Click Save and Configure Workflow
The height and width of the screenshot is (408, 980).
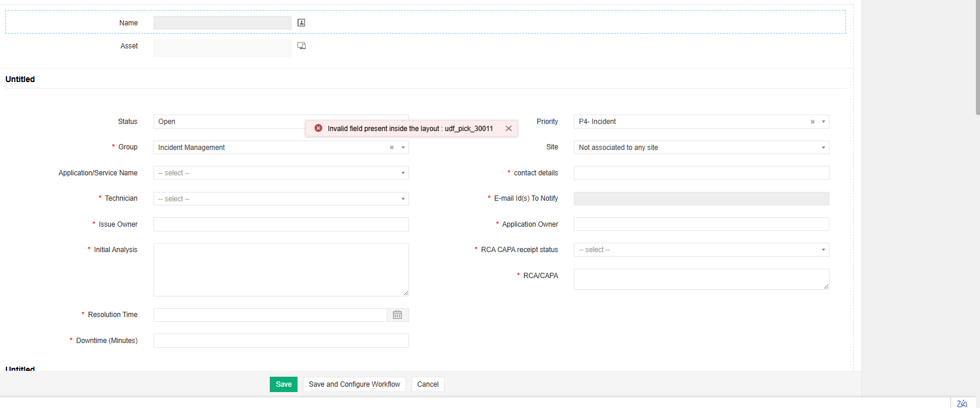[354, 384]
